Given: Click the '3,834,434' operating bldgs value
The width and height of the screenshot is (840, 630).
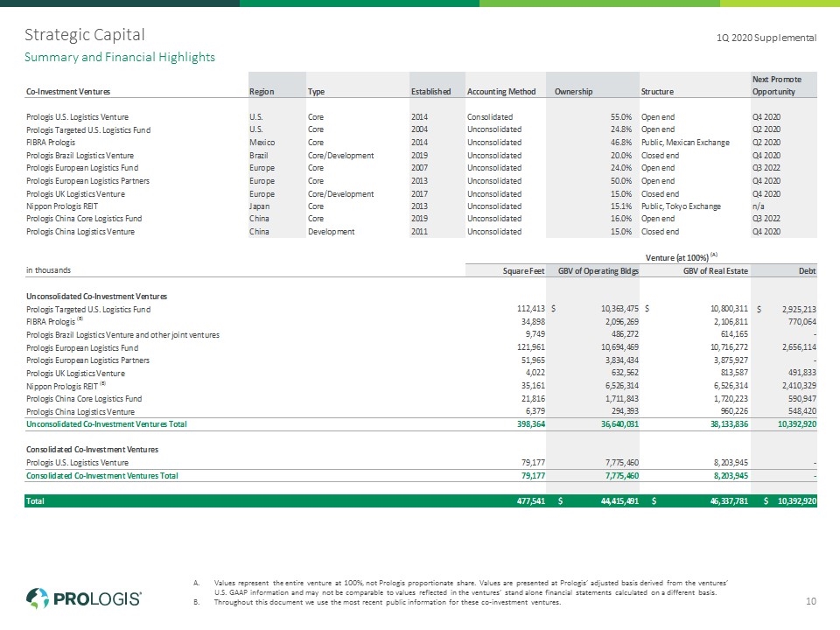Looking at the screenshot, I should click(622, 360).
